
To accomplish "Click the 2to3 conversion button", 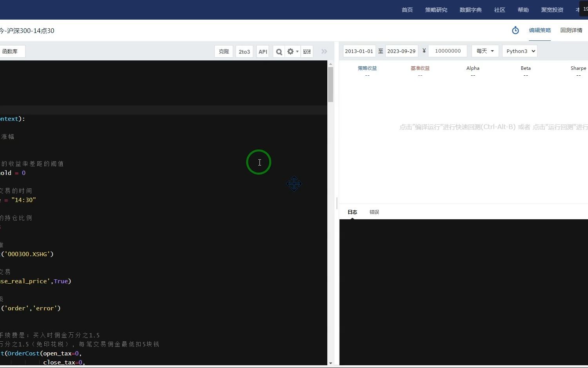I will point(244,51).
